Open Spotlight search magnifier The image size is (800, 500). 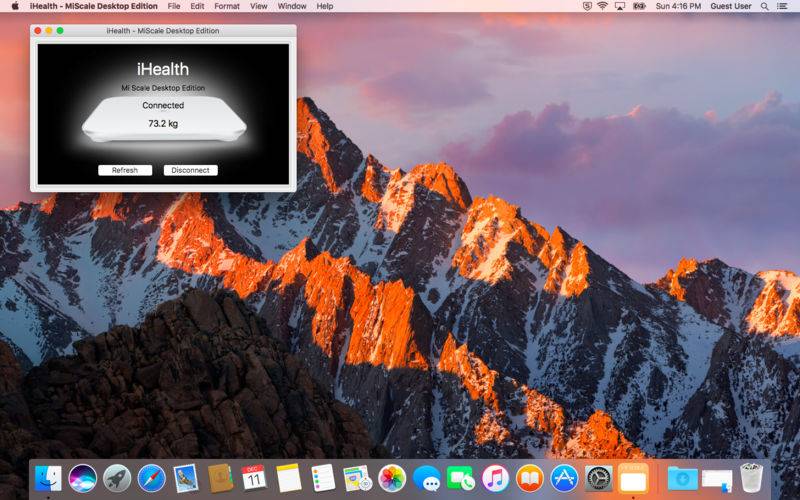[x=764, y=6]
